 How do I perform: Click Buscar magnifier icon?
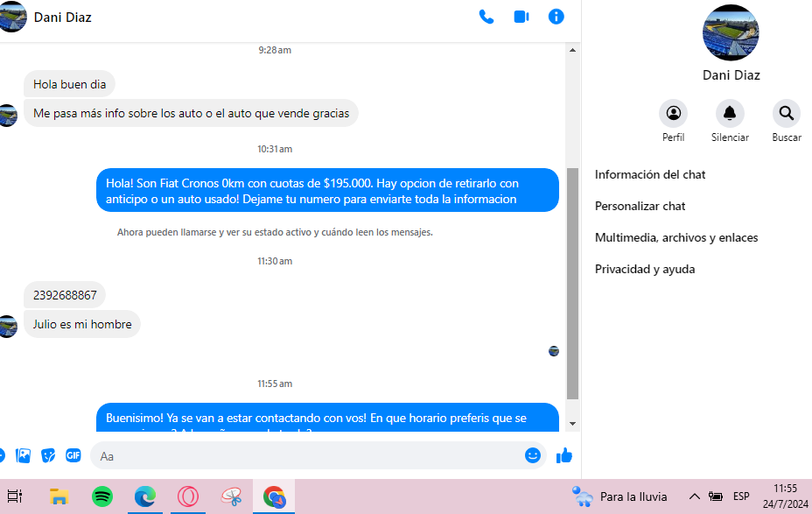click(x=787, y=113)
